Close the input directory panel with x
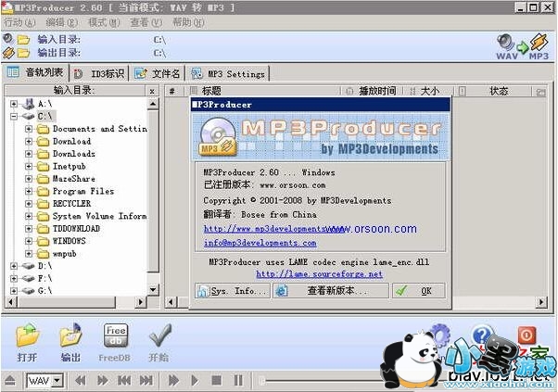This screenshot has width=558, height=392. pyautogui.click(x=152, y=92)
